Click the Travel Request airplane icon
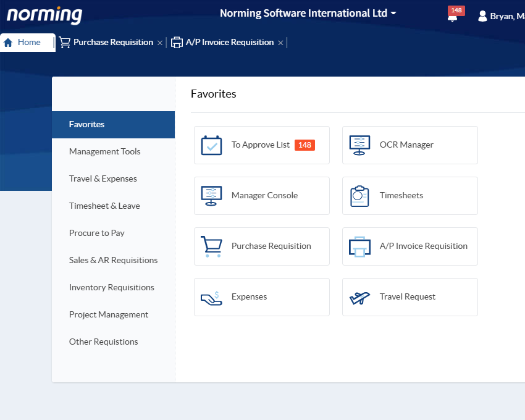 pyautogui.click(x=359, y=297)
